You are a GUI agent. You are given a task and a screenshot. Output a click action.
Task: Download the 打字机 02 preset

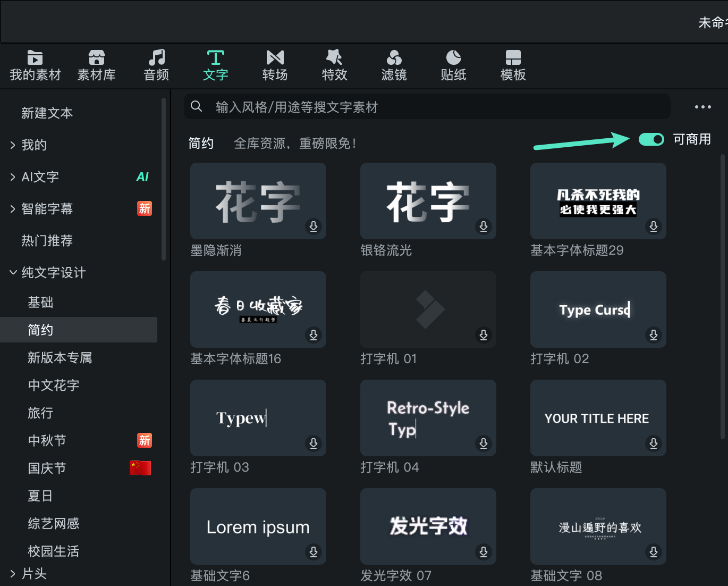(x=654, y=335)
